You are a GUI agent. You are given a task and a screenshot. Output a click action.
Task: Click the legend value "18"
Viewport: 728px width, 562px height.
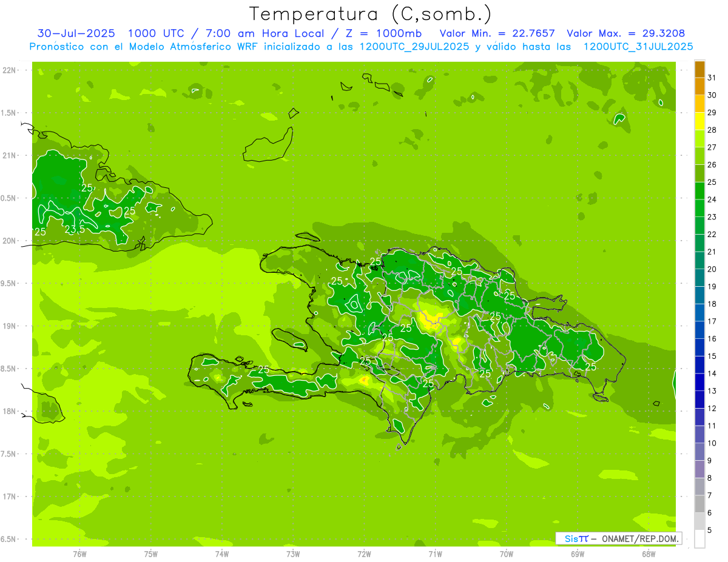[x=712, y=304]
